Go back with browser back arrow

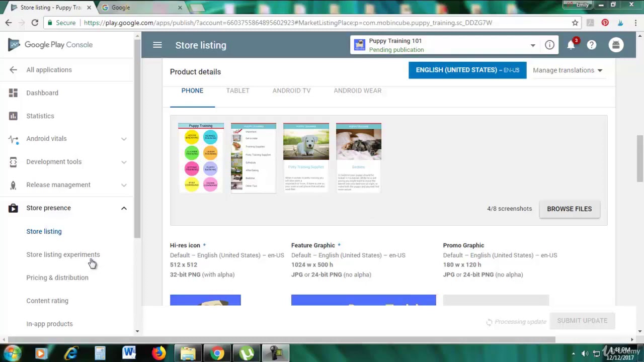click(x=9, y=23)
